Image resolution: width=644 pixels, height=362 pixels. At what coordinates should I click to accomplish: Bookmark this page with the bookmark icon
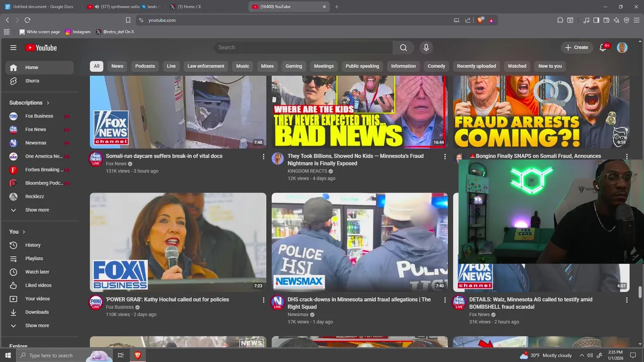point(128,20)
